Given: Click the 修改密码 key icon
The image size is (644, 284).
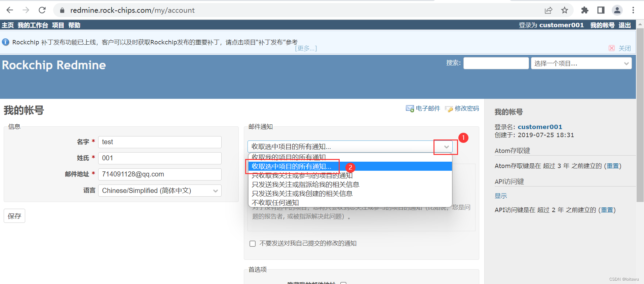Looking at the screenshot, I should pos(449,109).
